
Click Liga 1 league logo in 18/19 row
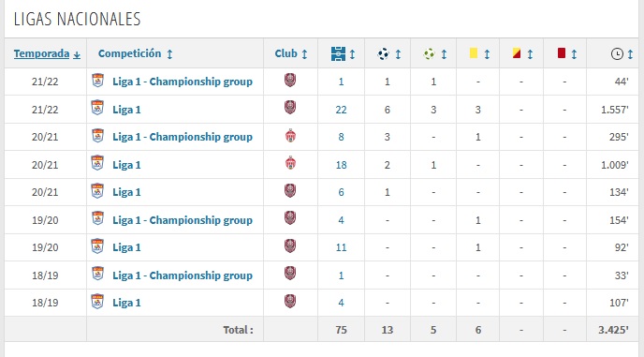coord(97,302)
